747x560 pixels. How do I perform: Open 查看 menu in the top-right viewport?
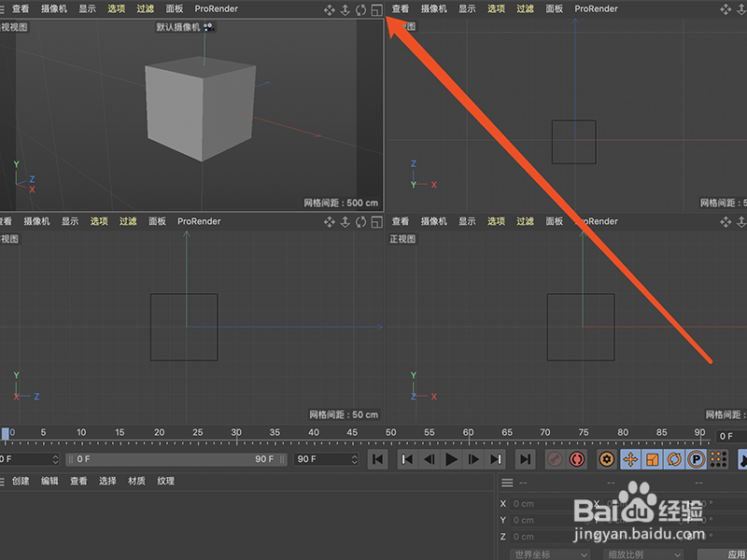tap(401, 9)
